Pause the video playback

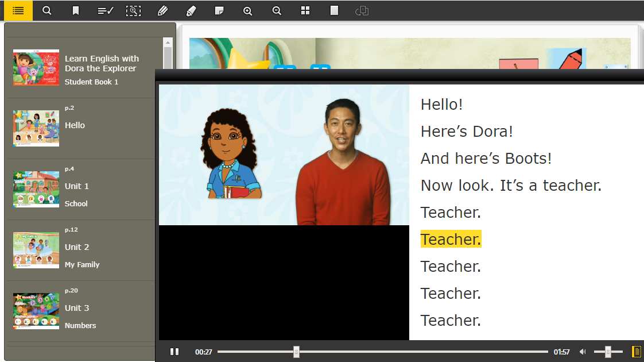tap(174, 352)
